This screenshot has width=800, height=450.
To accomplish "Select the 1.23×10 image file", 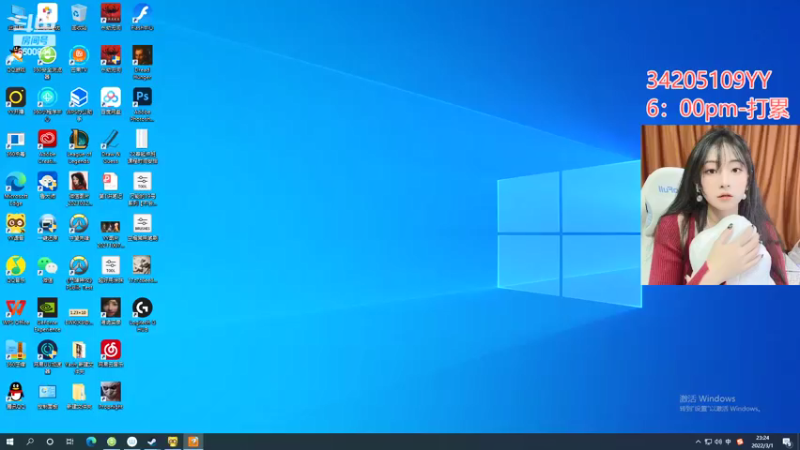I will tap(79, 315).
